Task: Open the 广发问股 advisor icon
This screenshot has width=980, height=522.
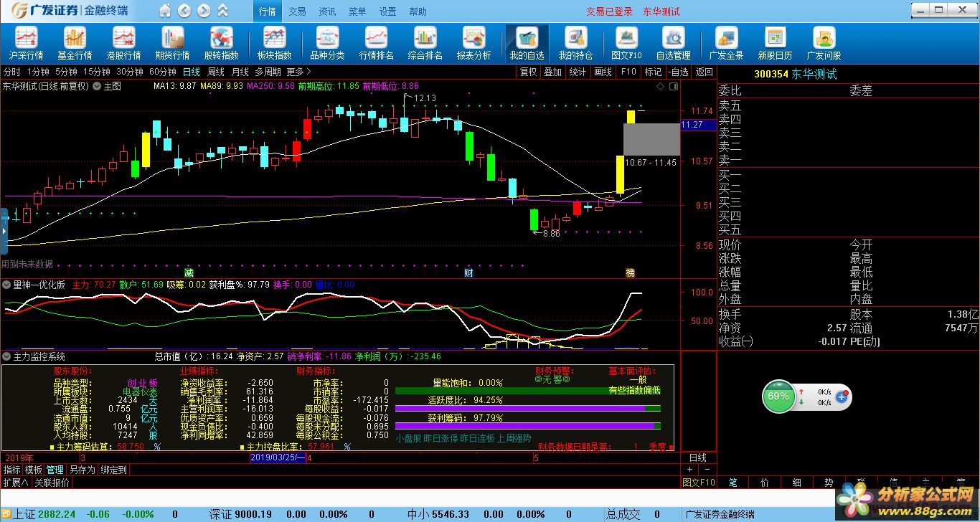Action: pos(824,43)
